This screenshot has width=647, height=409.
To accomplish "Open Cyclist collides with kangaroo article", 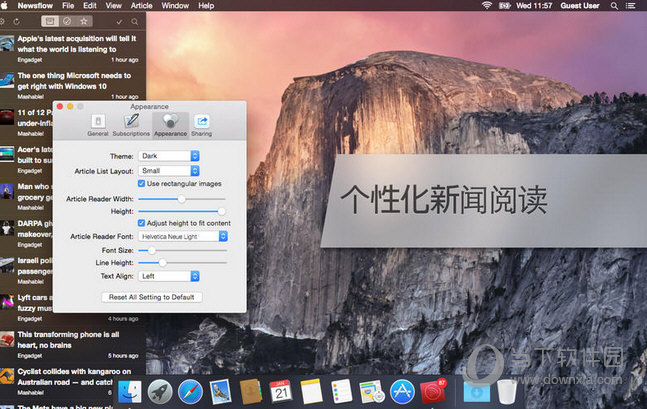I will [73, 382].
